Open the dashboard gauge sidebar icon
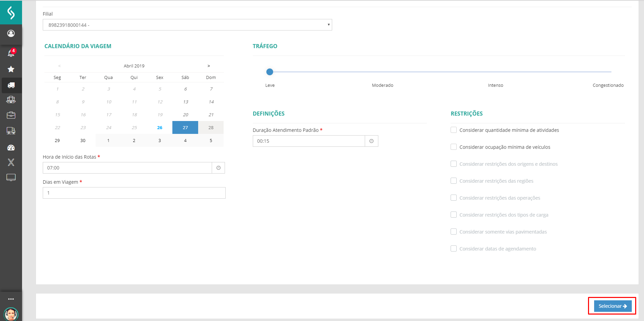This screenshot has width=644, height=321. pos(11,147)
